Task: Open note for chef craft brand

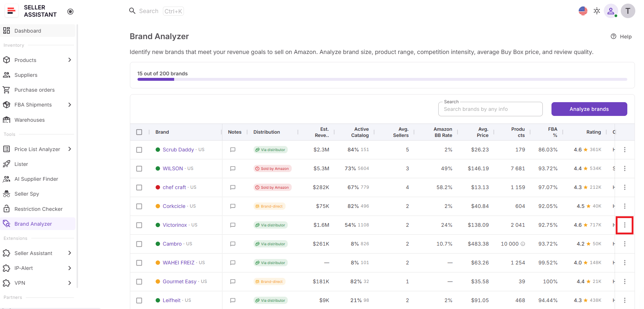Action: click(x=233, y=187)
